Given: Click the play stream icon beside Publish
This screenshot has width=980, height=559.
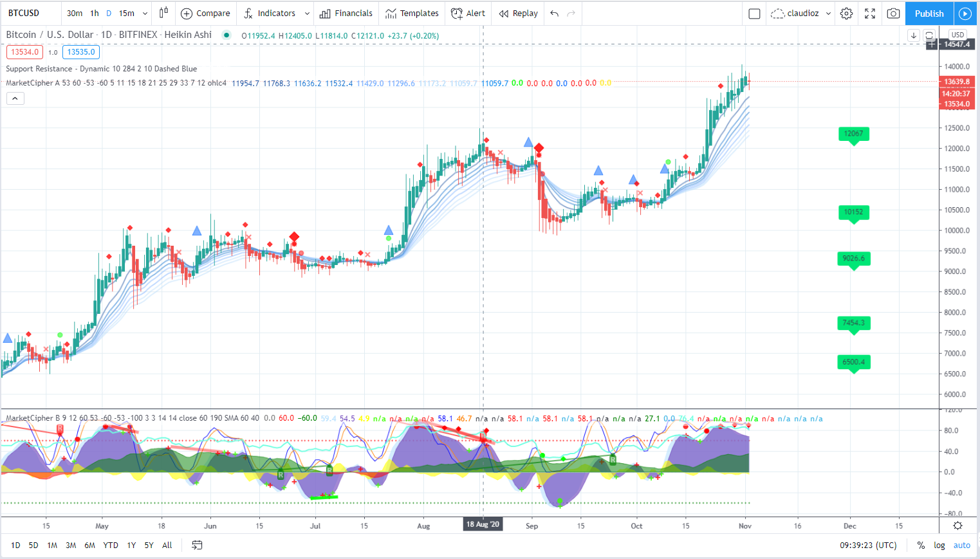Looking at the screenshot, I should 965,13.
